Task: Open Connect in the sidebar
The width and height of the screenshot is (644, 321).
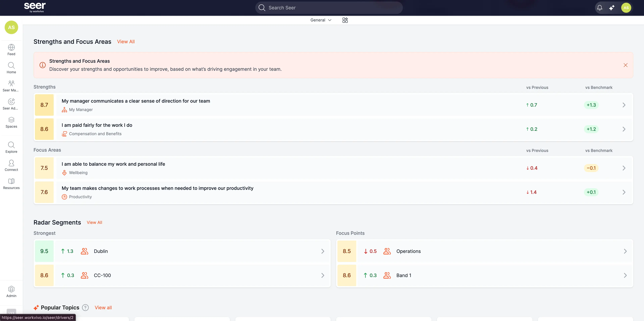Action: (x=11, y=166)
